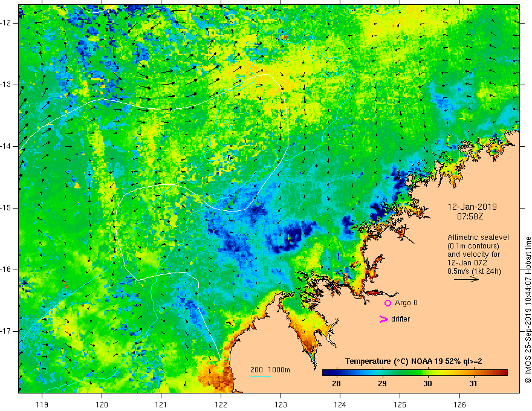
Task: Click the cyan 200m isobath legend line
Action: point(260,376)
